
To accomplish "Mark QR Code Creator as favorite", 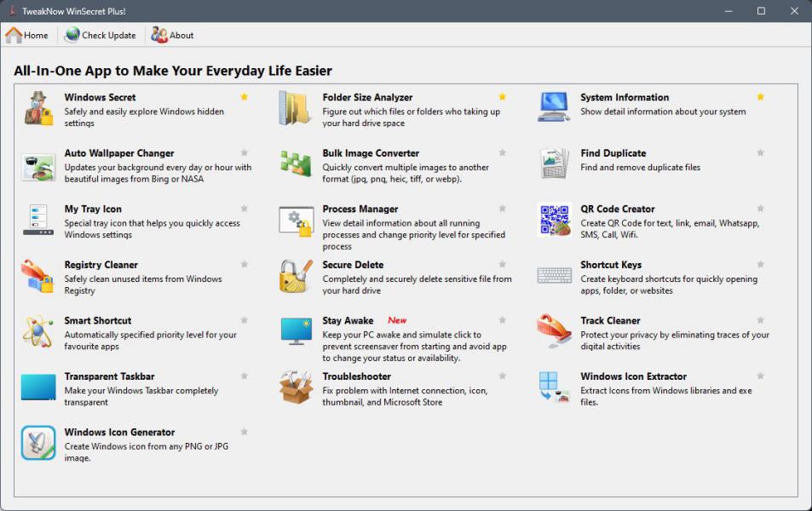I will click(760, 209).
